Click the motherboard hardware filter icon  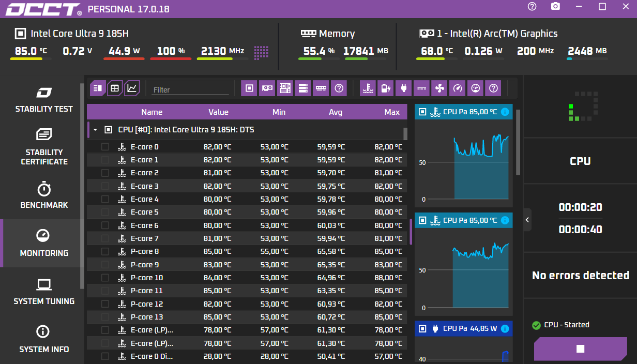pos(285,88)
